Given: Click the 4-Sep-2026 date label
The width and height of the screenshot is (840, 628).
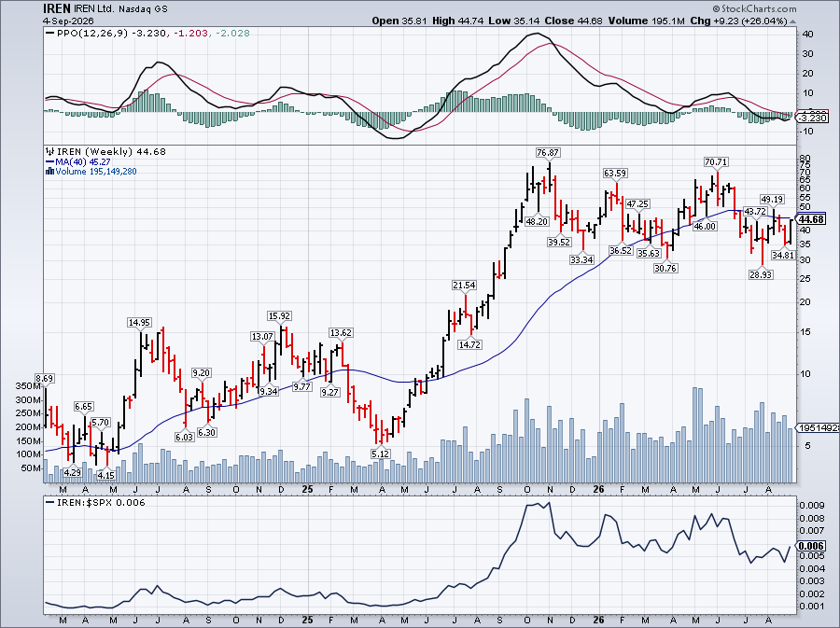Looking at the screenshot, I should [x=68, y=21].
